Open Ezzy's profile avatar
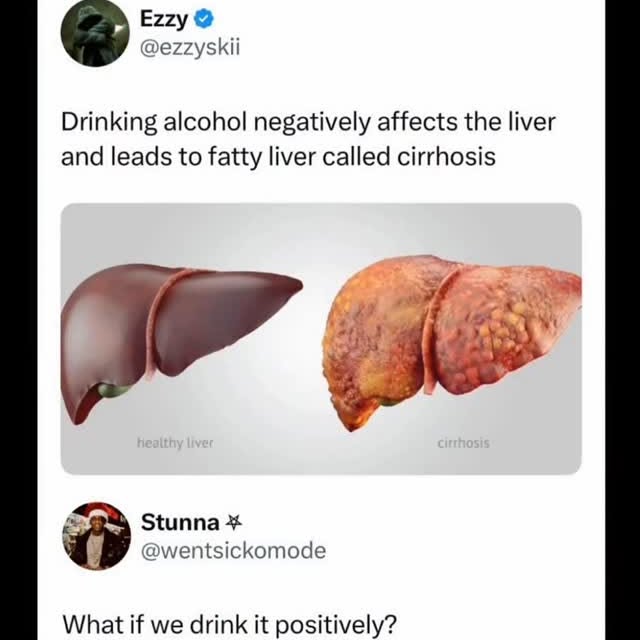640x640 pixels. (x=95, y=31)
